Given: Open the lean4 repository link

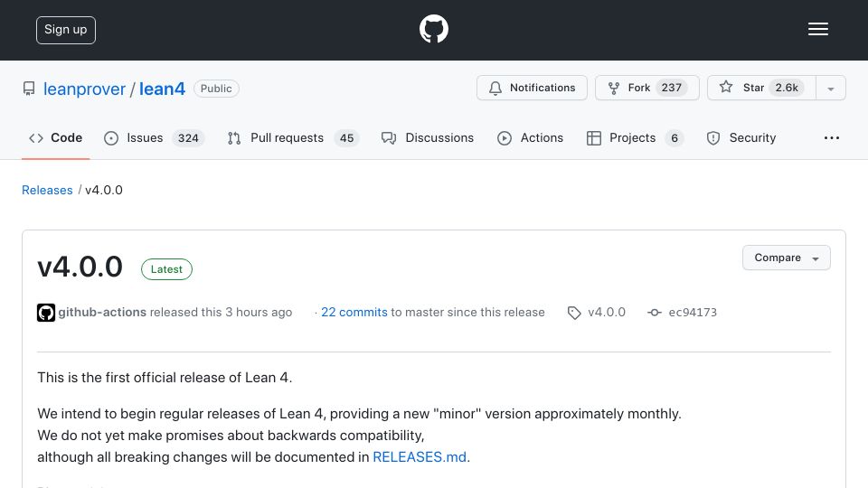Looking at the screenshot, I should [162, 89].
